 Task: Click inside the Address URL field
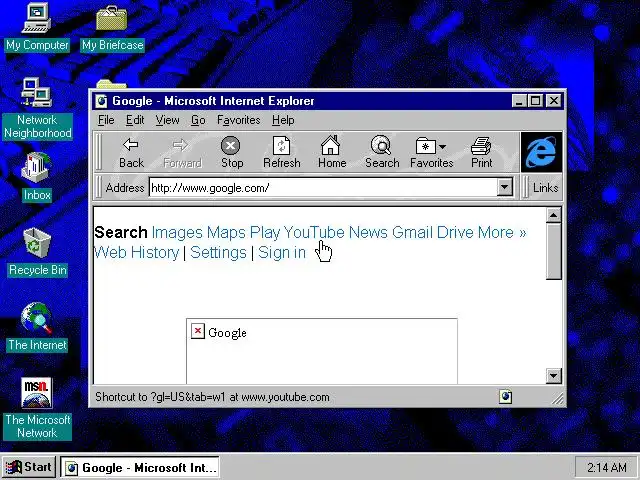(322, 187)
